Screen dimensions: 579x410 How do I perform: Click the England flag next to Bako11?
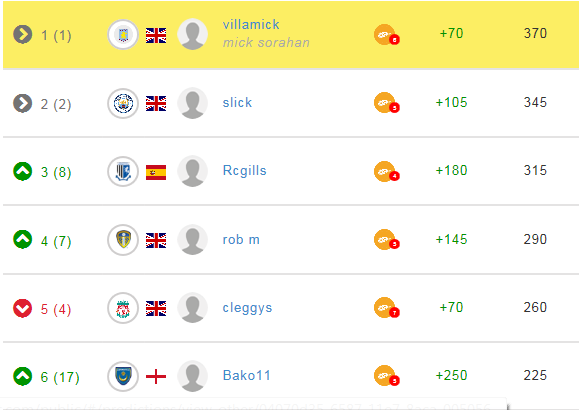(156, 377)
